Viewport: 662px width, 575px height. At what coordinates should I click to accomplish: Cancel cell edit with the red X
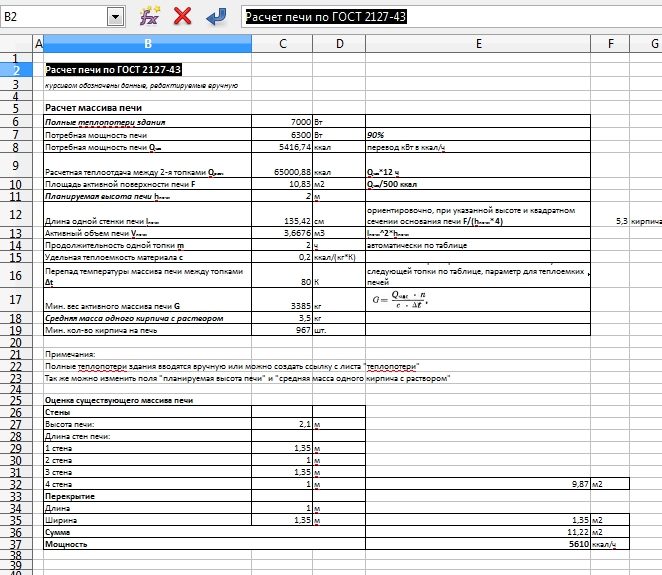182,17
